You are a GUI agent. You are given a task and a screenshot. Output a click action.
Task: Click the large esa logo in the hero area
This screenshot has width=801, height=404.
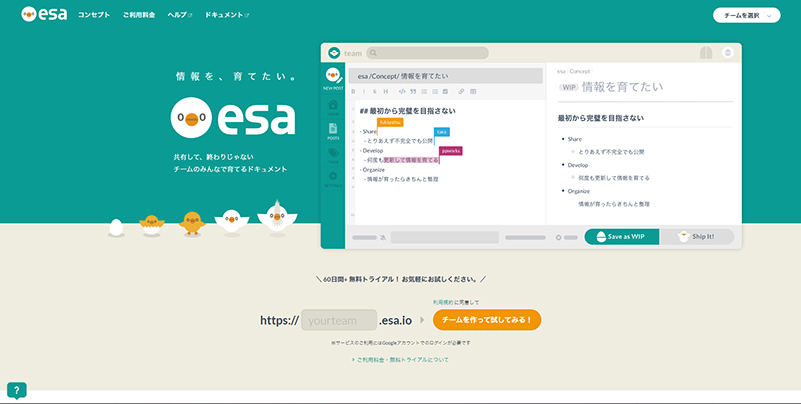[233, 118]
